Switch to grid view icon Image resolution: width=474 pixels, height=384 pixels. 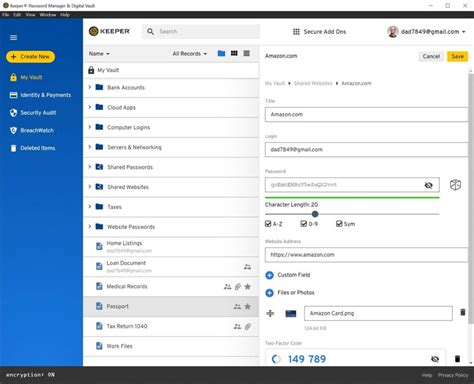pyautogui.click(x=234, y=53)
